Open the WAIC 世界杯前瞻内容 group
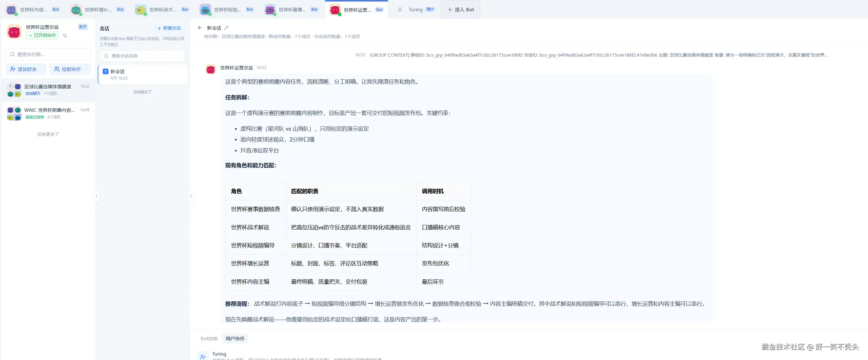 tap(48, 114)
